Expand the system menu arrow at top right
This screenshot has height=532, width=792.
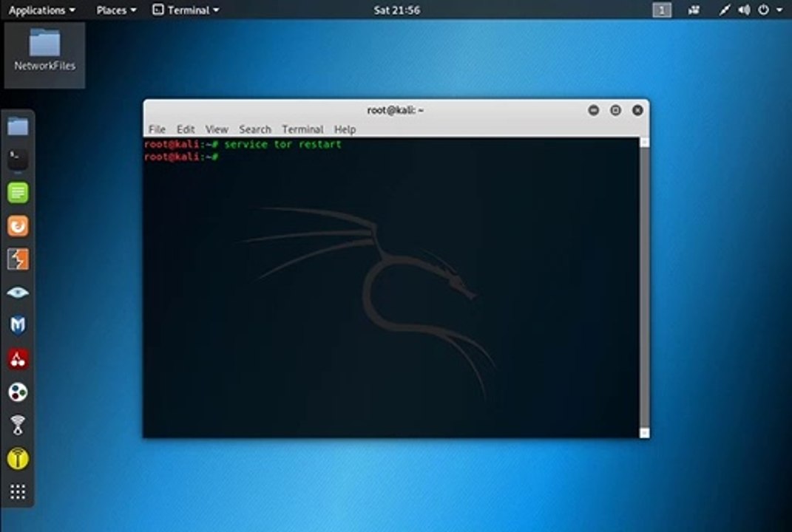(x=779, y=10)
